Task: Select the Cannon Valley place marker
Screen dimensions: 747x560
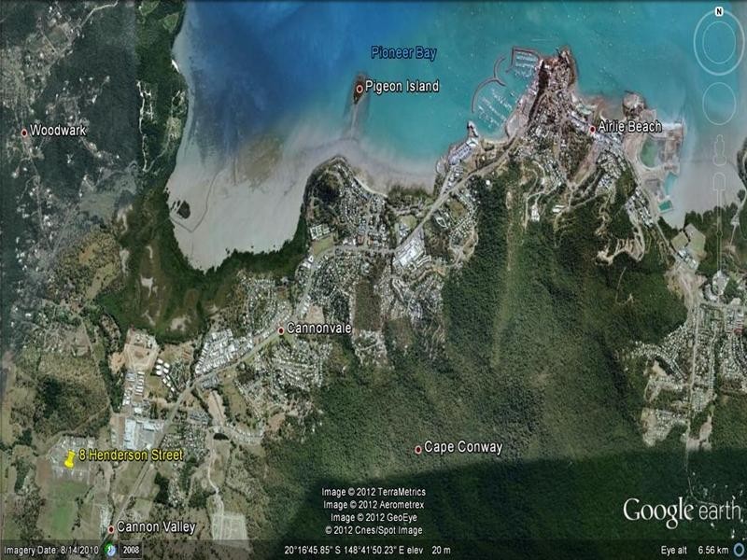Action: click(111, 529)
